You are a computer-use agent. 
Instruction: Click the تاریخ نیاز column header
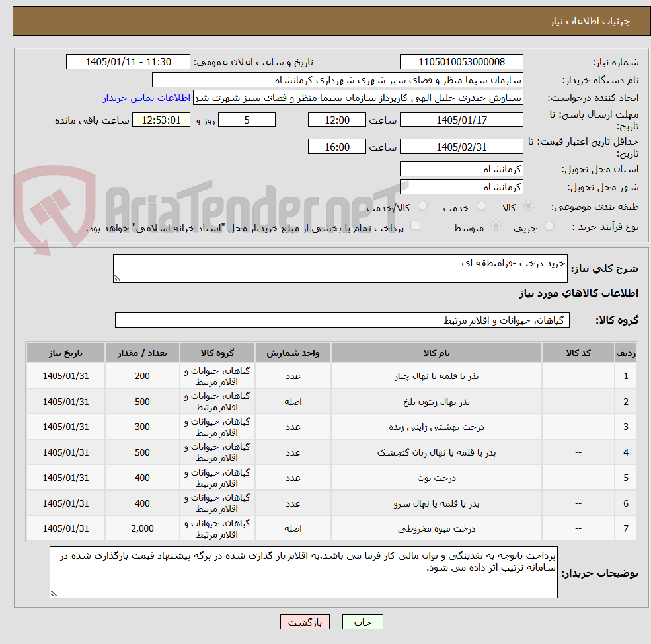pyautogui.click(x=65, y=353)
